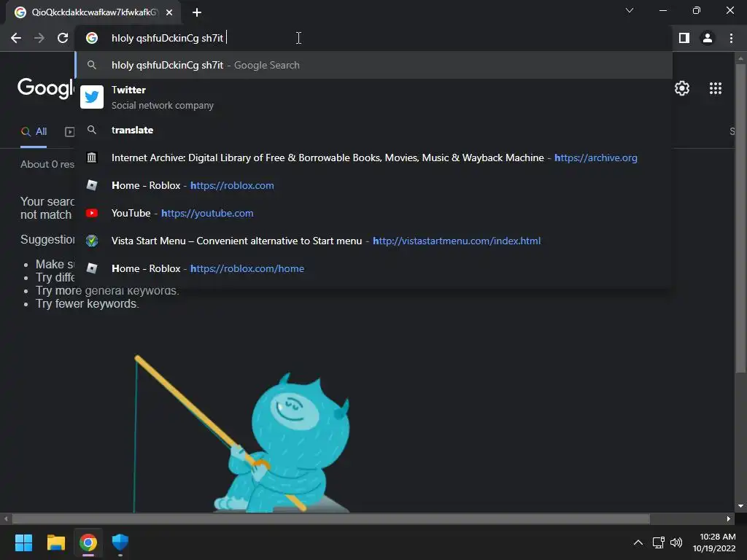Open the Google apps grid
Image resolution: width=747 pixels, height=560 pixels.
pos(716,88)
